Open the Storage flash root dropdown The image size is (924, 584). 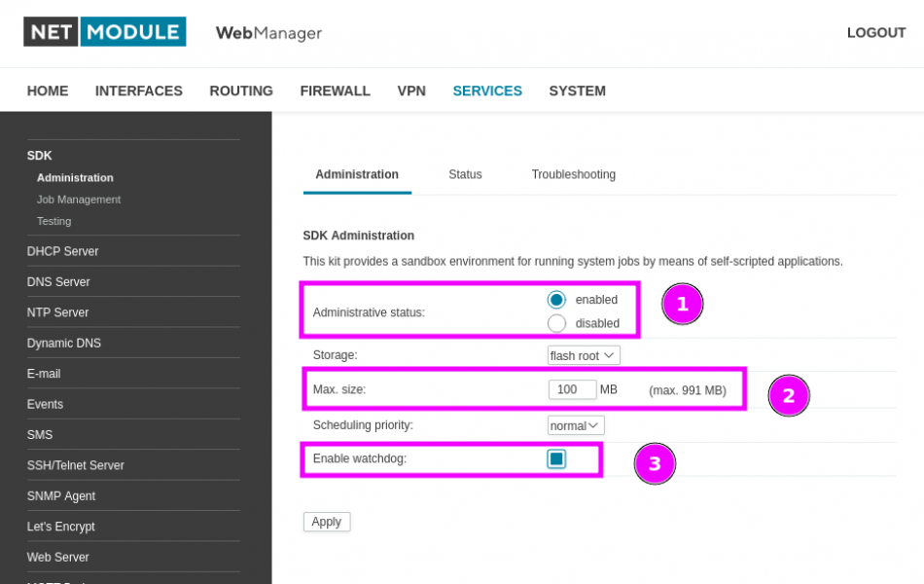[584, 356]
